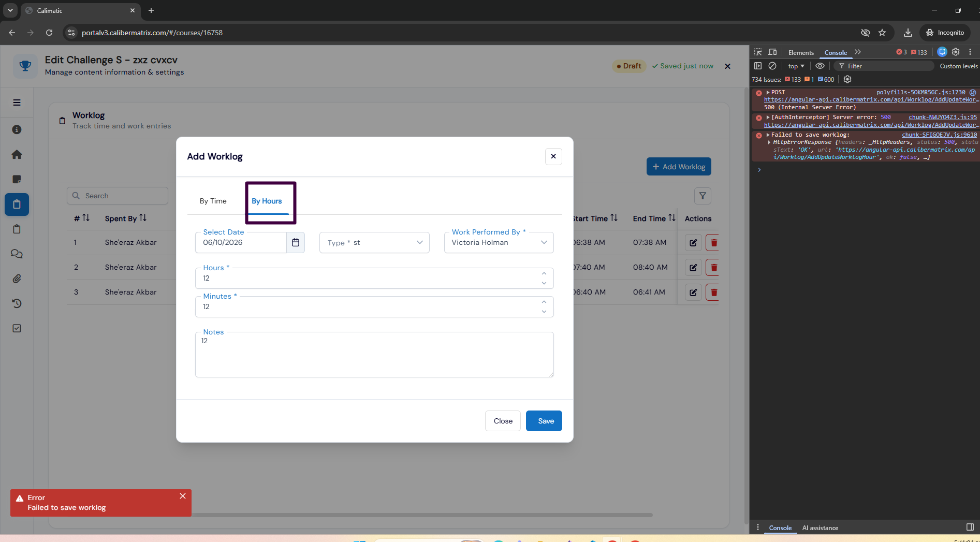Open the Type dropdown
Screen dimensions: 980x542
tap(374, 243)
